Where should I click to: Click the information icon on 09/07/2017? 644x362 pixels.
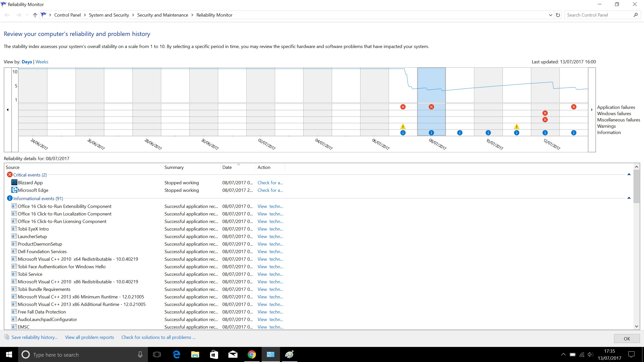point(460,133)
